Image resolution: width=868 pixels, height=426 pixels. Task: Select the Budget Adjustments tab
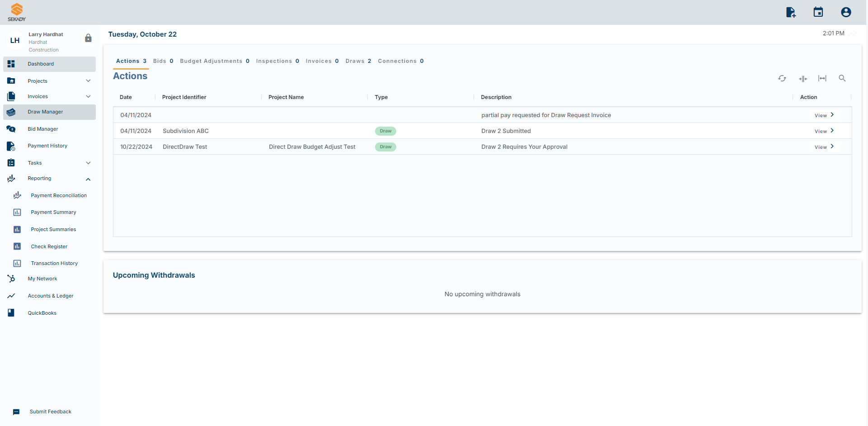(214, 61)
